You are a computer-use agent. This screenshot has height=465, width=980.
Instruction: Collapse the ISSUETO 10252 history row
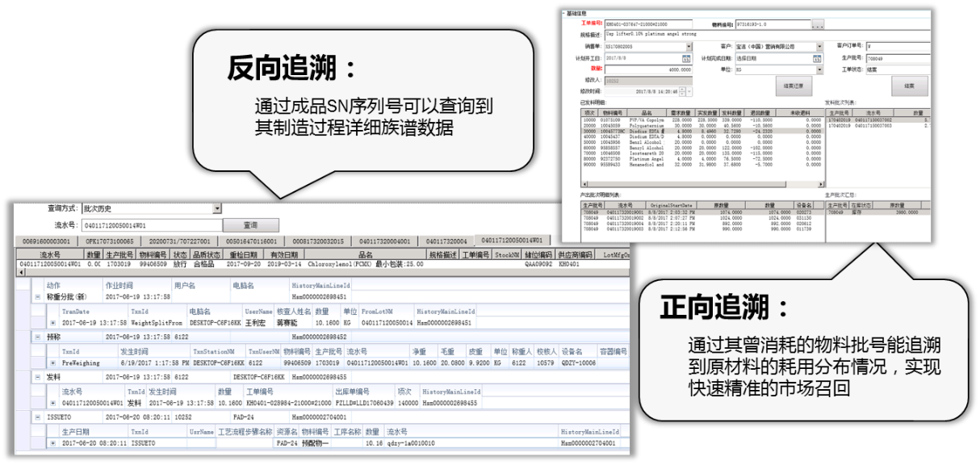click(38, 417)
